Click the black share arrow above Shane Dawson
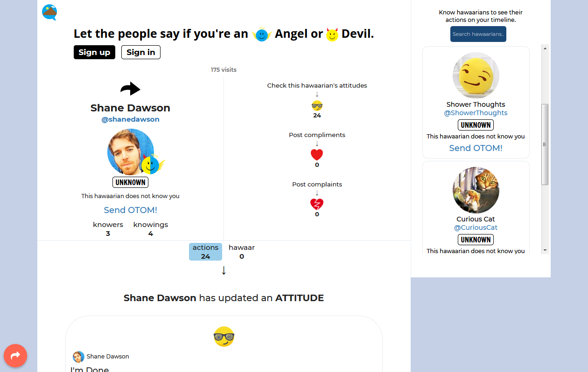This screenshot has height=372, width=588. point(130,89)
